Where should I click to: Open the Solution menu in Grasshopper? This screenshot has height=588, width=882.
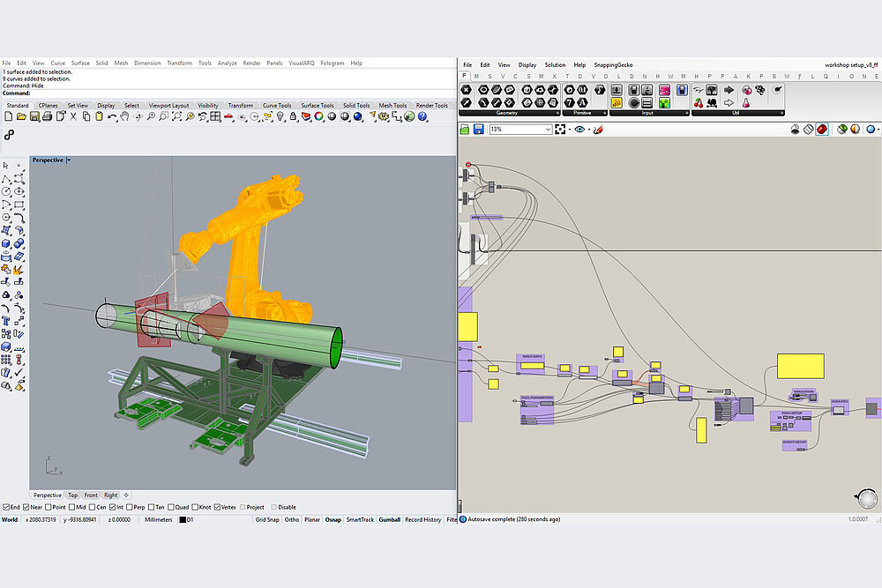point(555,65)
